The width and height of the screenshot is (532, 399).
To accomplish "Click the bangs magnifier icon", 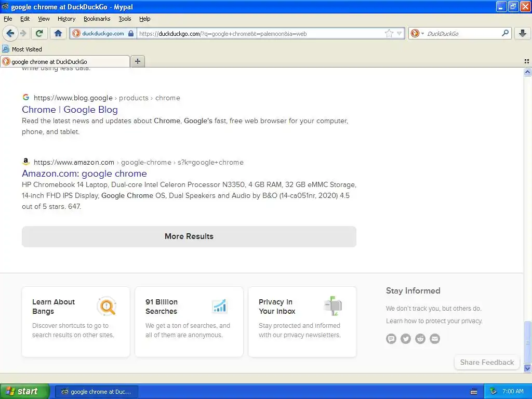I will click(x=107, y=306).
